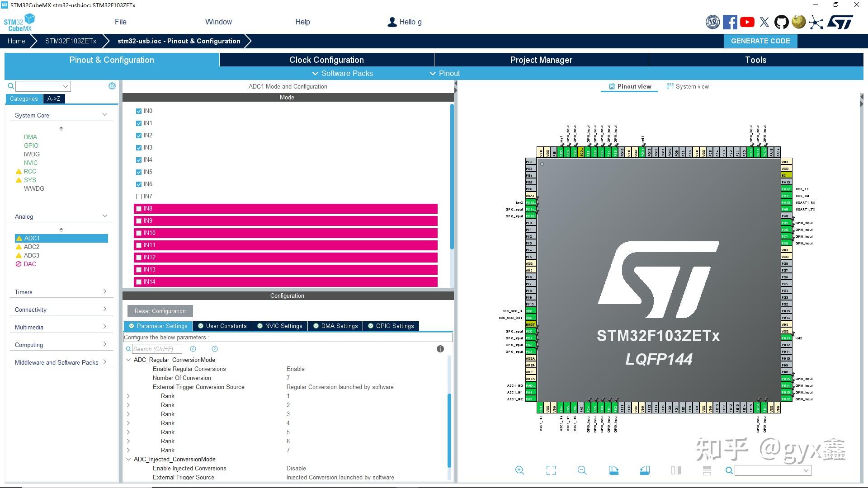
Task: Click the Mode list vertical scrollbar
Action: (452, 176)
